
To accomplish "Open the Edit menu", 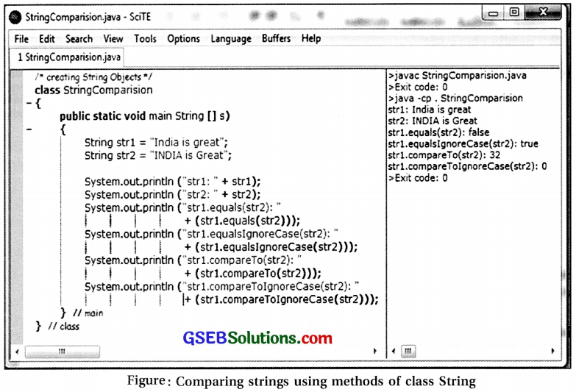I will pyautogui.click(x=46, y=38).
